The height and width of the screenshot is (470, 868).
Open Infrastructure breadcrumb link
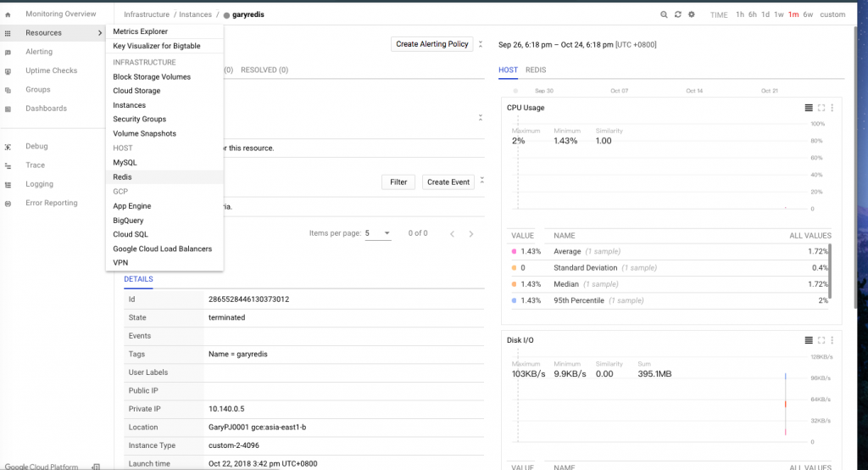pos(147,14)
